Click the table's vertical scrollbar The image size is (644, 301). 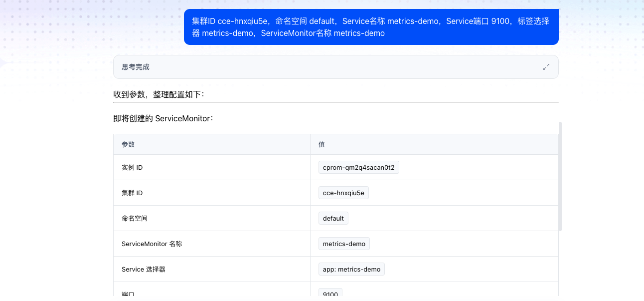click(x=560, y=176)
